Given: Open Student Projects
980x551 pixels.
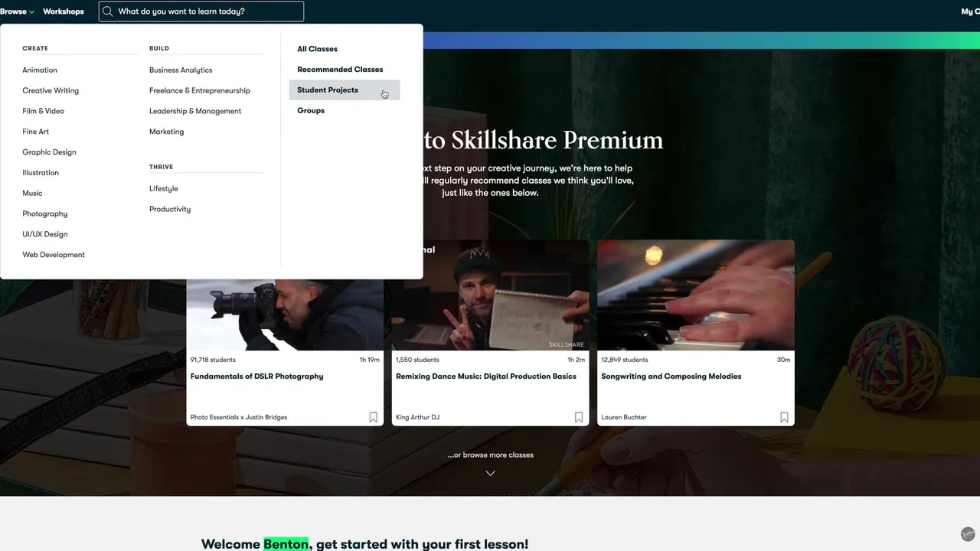Looking at the screenshot, I should point(345,90).
